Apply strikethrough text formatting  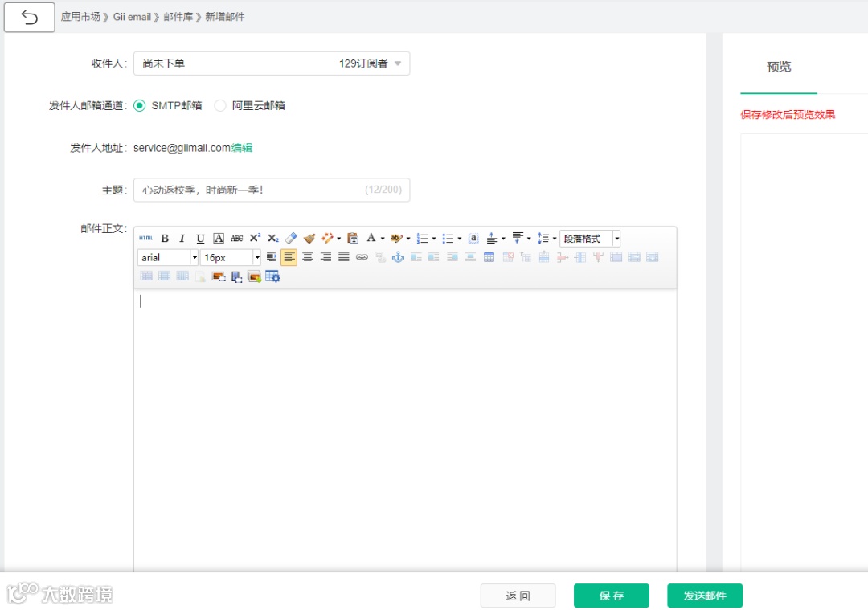click(x=236, y=238)
